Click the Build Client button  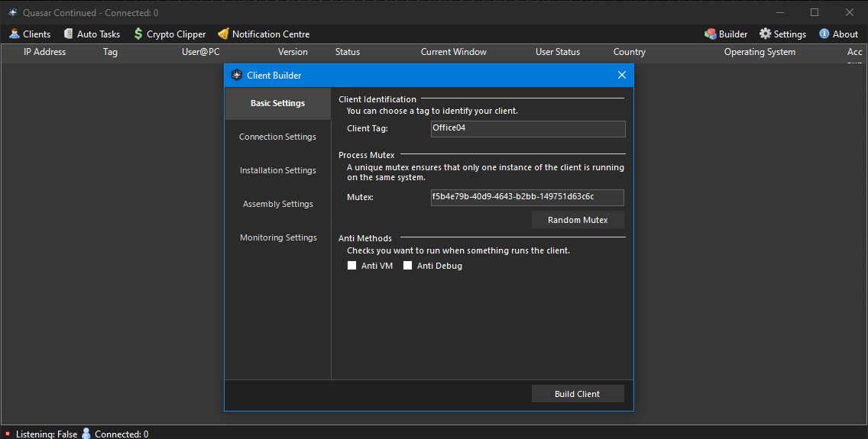coord(578,394)
